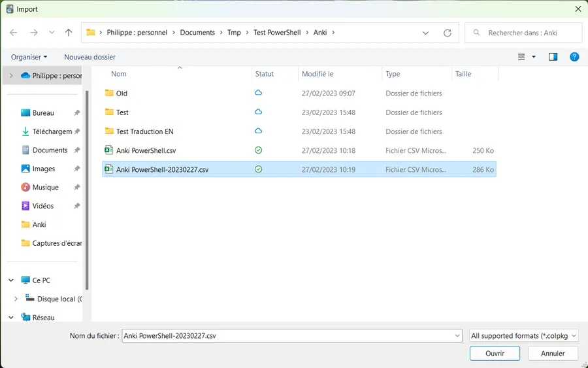Click the Ouvrir button
The height and width of the screenshot is (368, 588).
[495, 354]
